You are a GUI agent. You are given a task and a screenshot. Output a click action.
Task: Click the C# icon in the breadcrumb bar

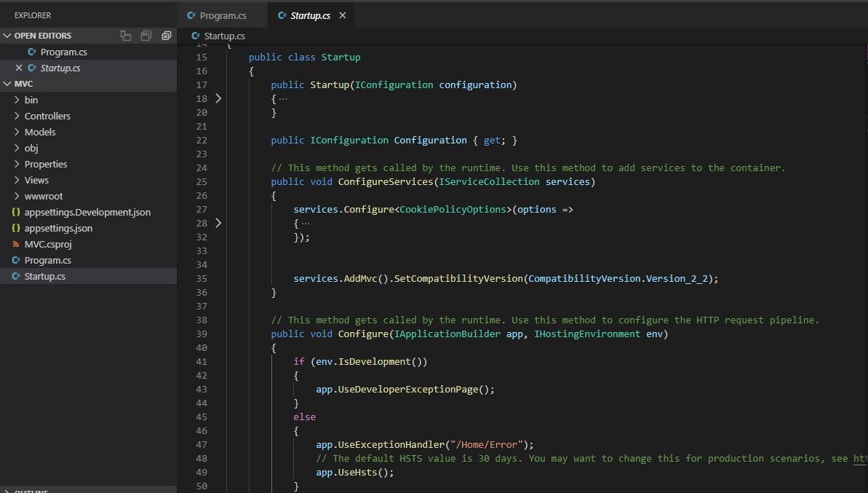tap(194, 35)
